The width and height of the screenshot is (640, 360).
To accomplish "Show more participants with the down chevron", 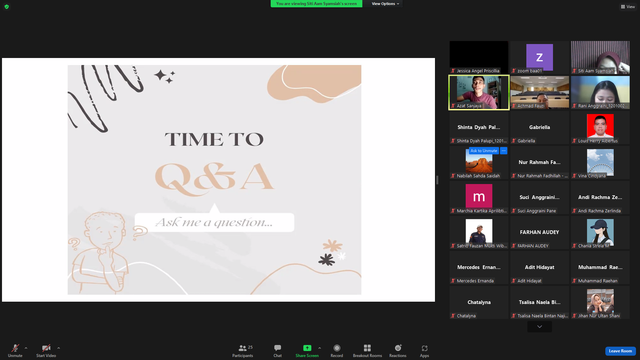I will pyautogui.click(x=540, y=327).
